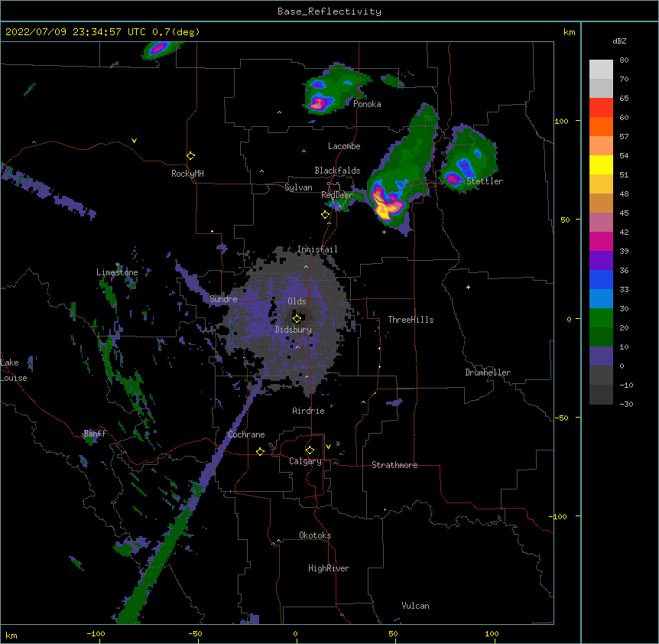The image size is (659, 644).
Task: Click the Limestone label
Action: 117,272
